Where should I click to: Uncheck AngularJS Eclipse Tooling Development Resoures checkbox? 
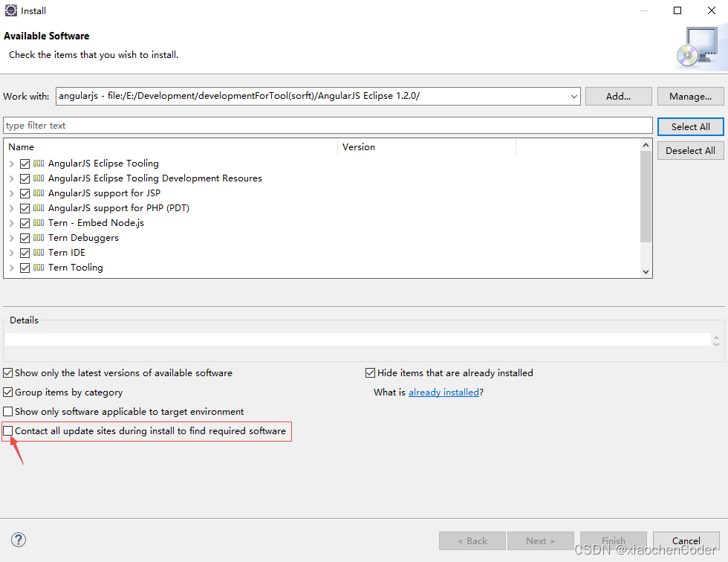(x=25, y=179)
